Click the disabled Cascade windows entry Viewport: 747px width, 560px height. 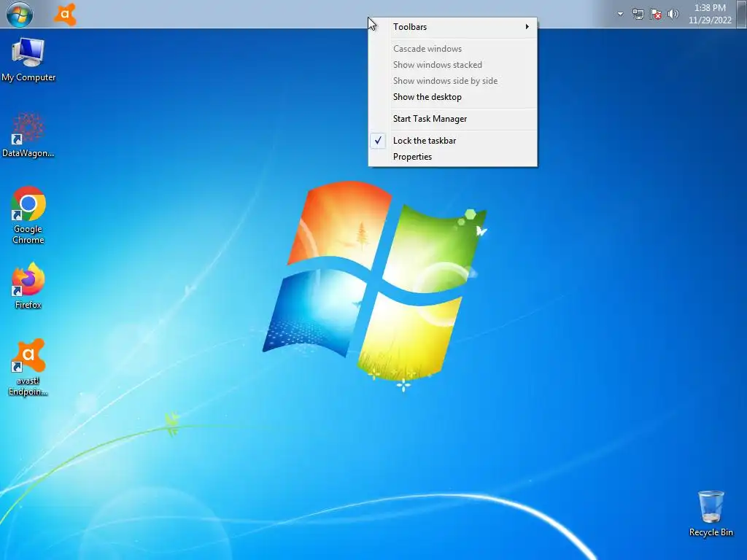pyautogui.click(x=453, y=49)
